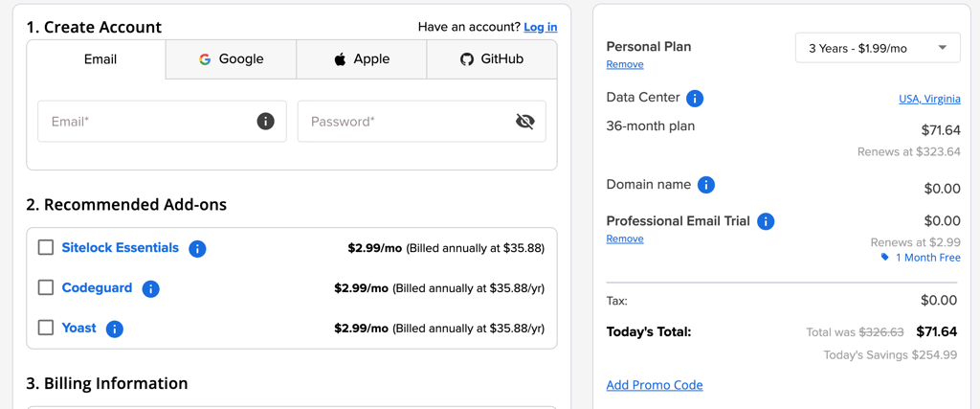Viewport: 980px width, 409px height.
Task: Show Data Center info tooltip icon
Action: pyautogui.click(x=695, y=99)
